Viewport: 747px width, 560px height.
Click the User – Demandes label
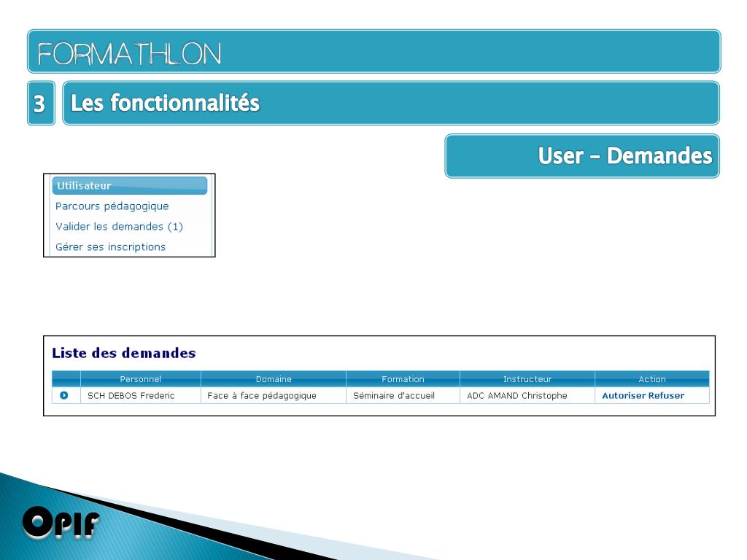[582, 156]
